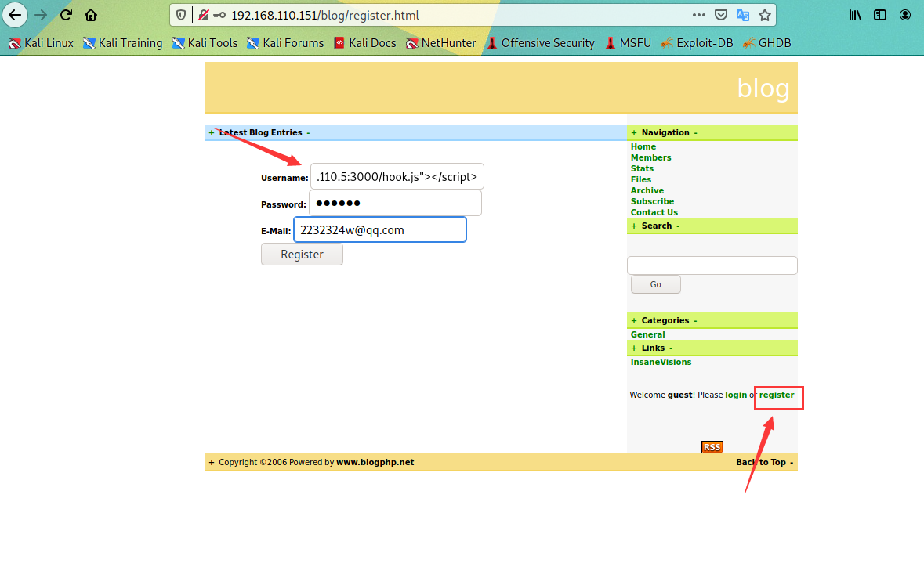This screenshot has width=924, height=574.
Task: Expand Categories panel with plus sign
Action: [634, 321]
